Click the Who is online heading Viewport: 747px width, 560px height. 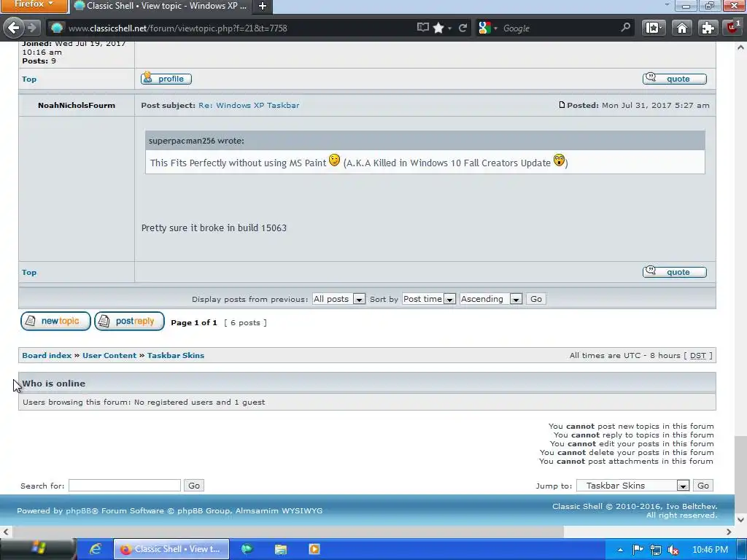point(54,384)
